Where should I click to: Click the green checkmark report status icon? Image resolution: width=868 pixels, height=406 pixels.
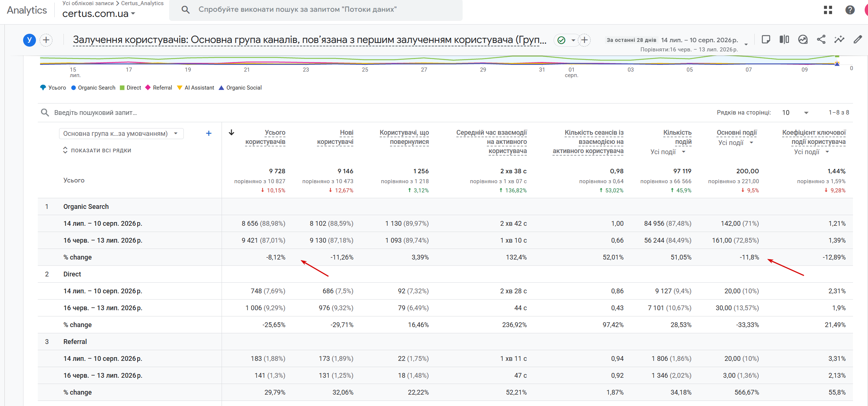point(561,40)
